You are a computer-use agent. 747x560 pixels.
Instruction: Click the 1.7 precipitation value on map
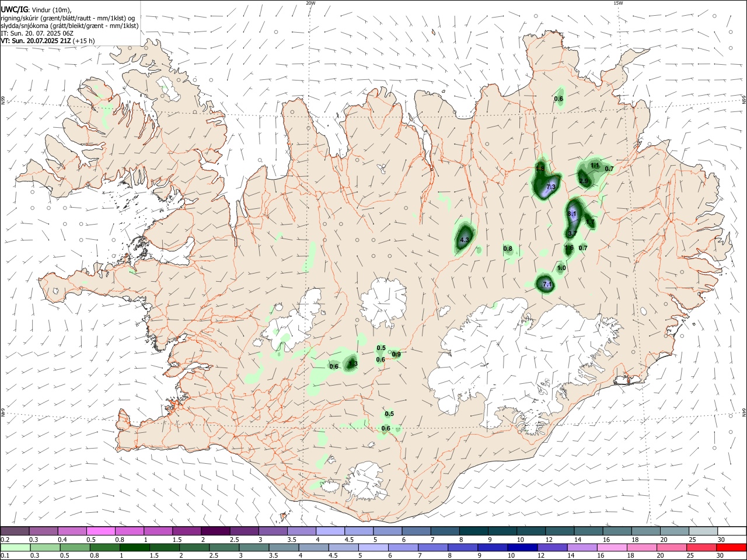[590, 222]
